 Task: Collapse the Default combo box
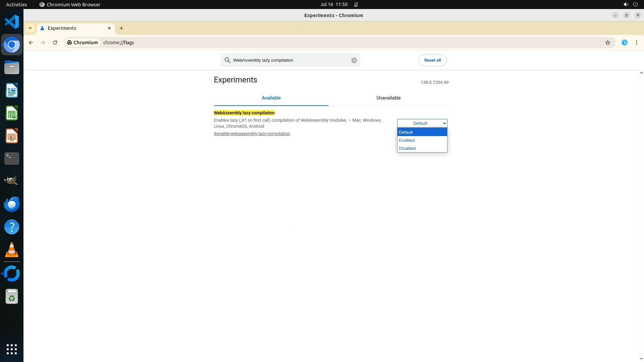422,123
